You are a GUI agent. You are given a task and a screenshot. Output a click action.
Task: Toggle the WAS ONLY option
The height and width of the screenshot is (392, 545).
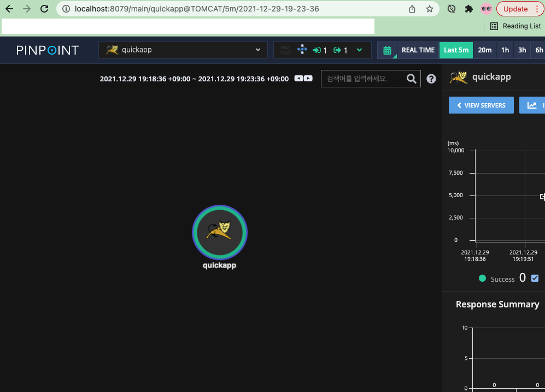coord(285,50)
